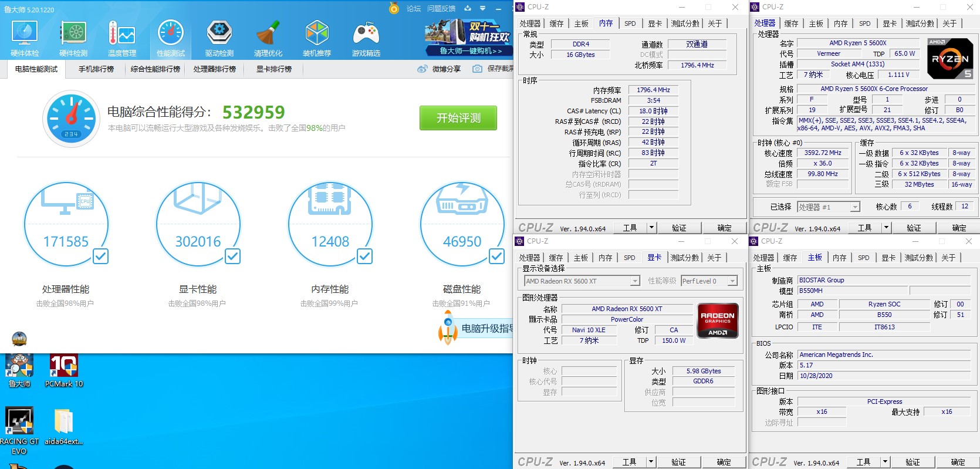Click the total score 532959
The width and height of the screenshot is (980, 469).
coord(254,112)
